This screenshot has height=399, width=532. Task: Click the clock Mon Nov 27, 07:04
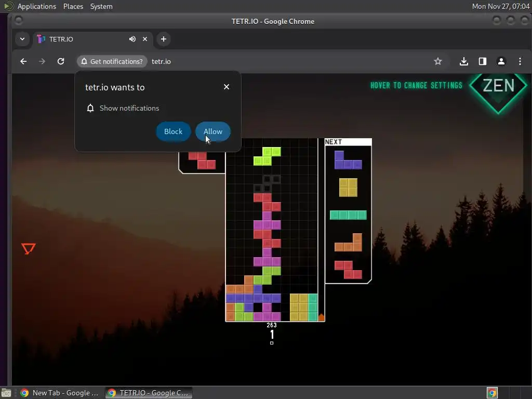(x=501, y=6)
